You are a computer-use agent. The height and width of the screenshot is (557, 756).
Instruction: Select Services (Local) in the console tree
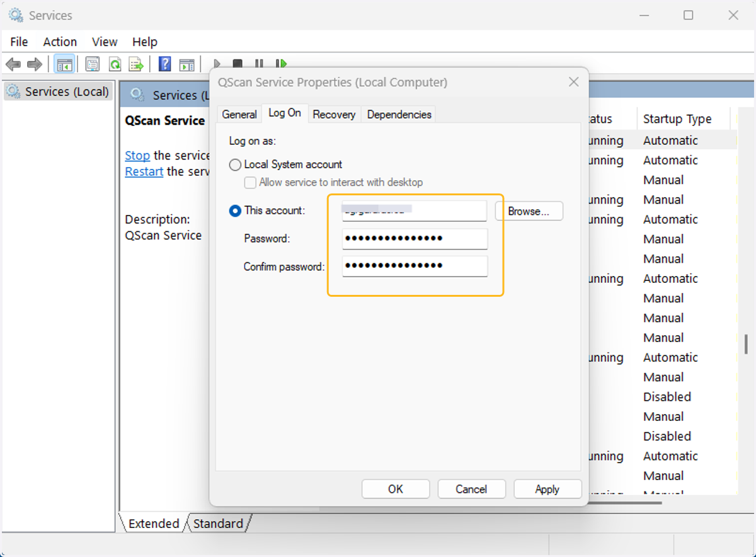point(59,91)
